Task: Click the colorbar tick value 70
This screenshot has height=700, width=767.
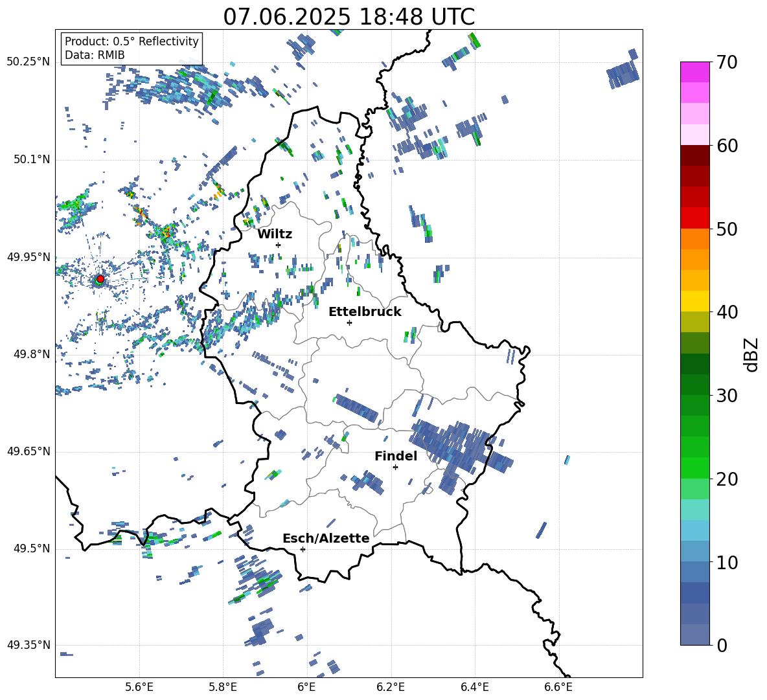Action: 727,62
